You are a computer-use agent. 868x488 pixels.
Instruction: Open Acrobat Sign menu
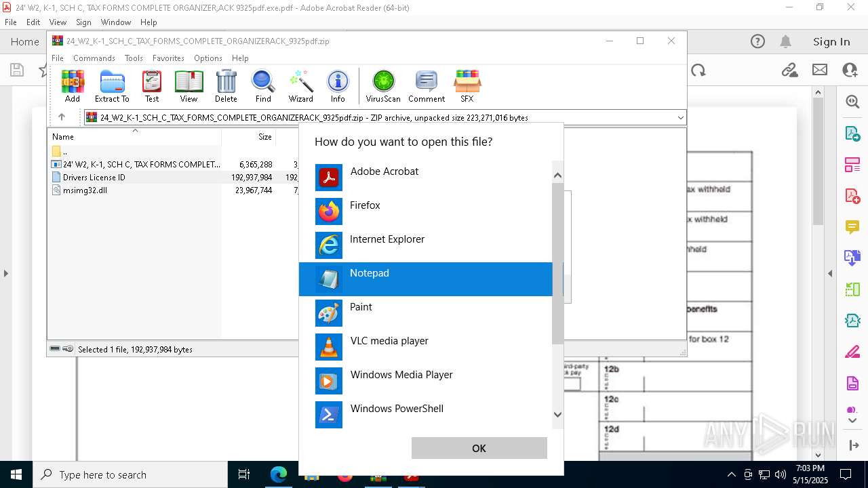point(83,22)
